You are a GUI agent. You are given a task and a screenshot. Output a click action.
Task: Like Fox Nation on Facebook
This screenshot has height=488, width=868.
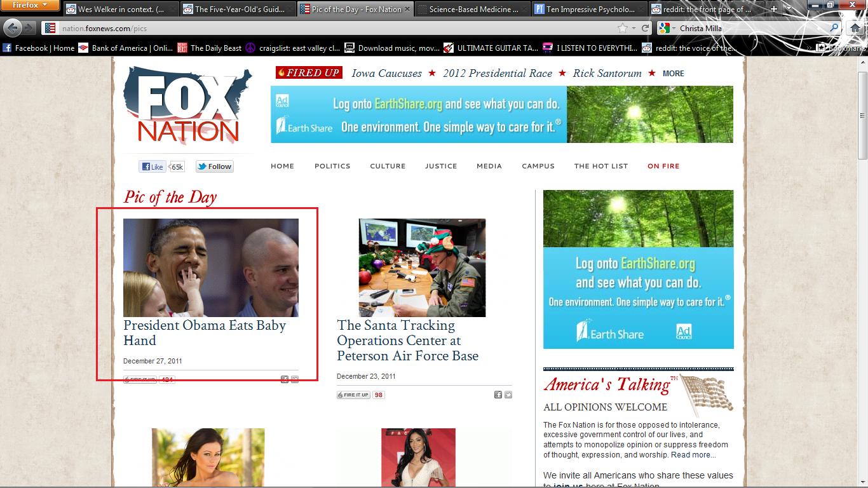(152, 166)
